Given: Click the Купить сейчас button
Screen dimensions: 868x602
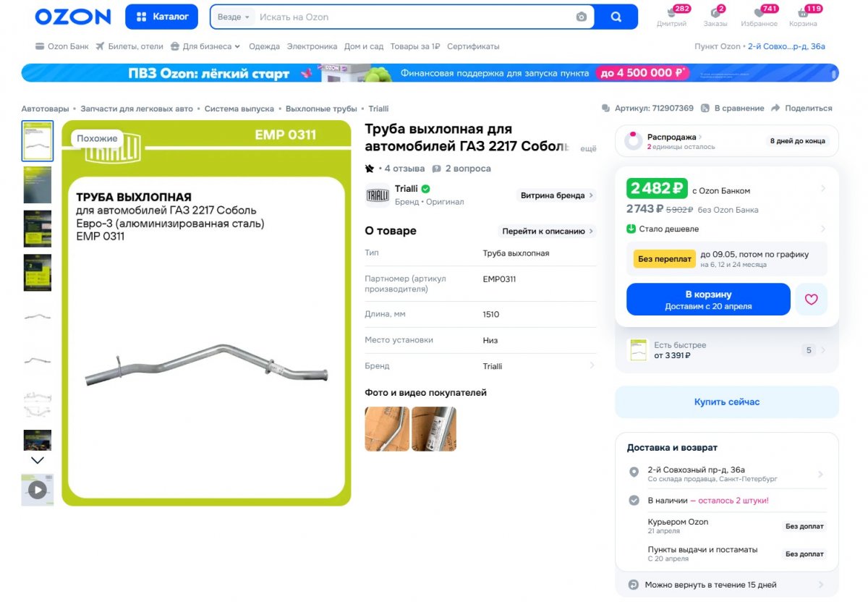Looking at the screenshot, I should pyautogui.click(x=726, y=402).
